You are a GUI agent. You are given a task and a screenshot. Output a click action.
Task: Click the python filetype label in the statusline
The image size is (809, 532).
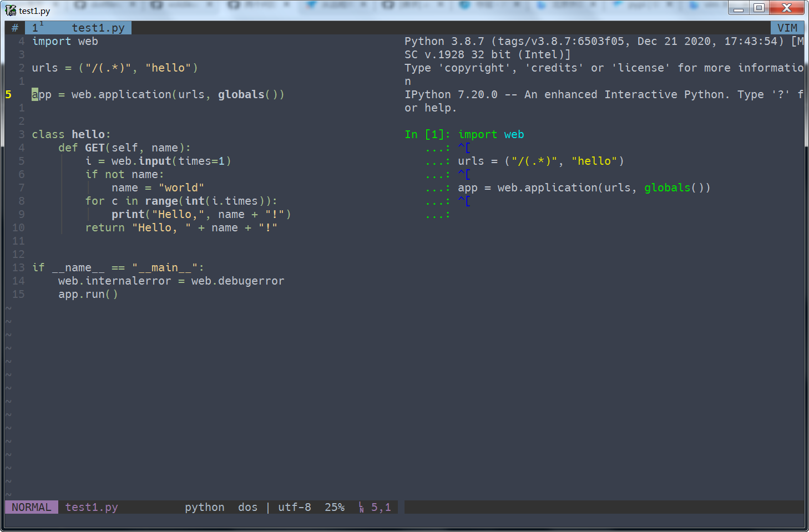click(x=204, y=506)
